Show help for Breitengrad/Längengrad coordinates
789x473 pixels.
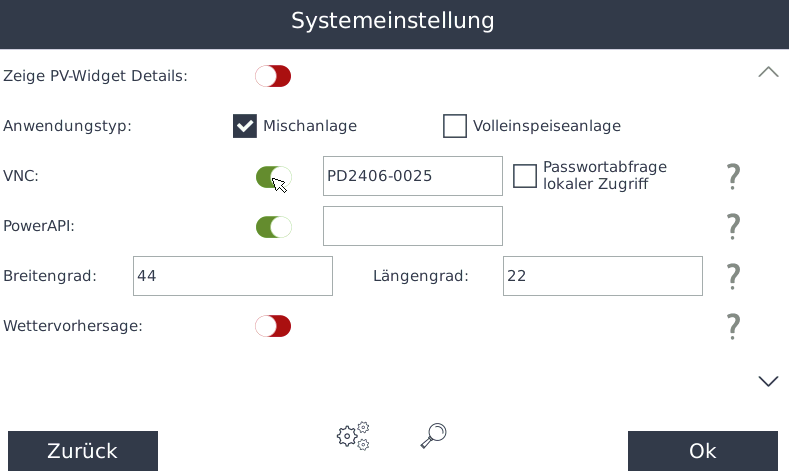tap(733, 276)
